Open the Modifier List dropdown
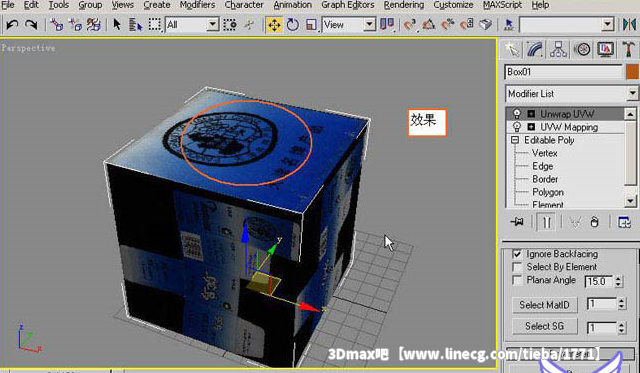Screen dimensions: 640x373 571,94
